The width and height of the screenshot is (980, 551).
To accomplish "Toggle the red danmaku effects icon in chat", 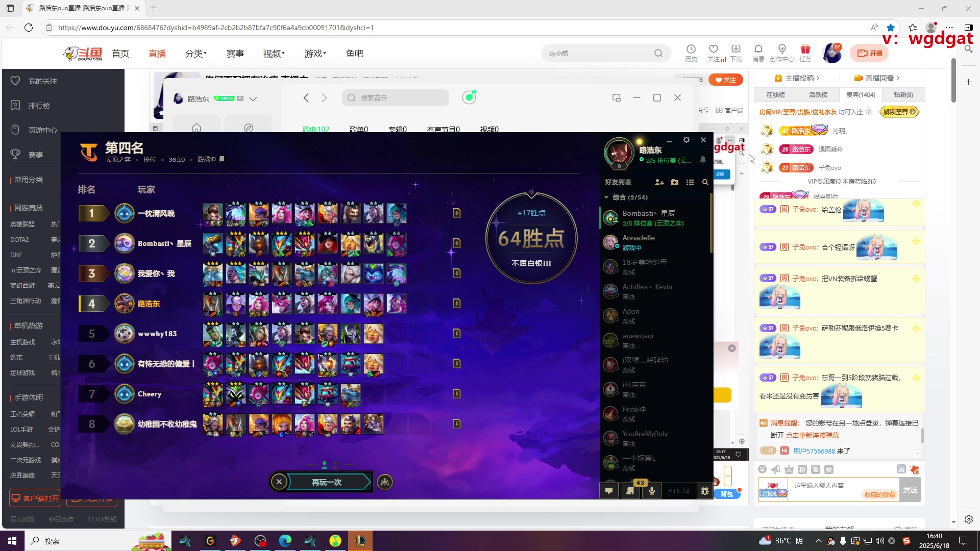I will click(x=915, y=469).
